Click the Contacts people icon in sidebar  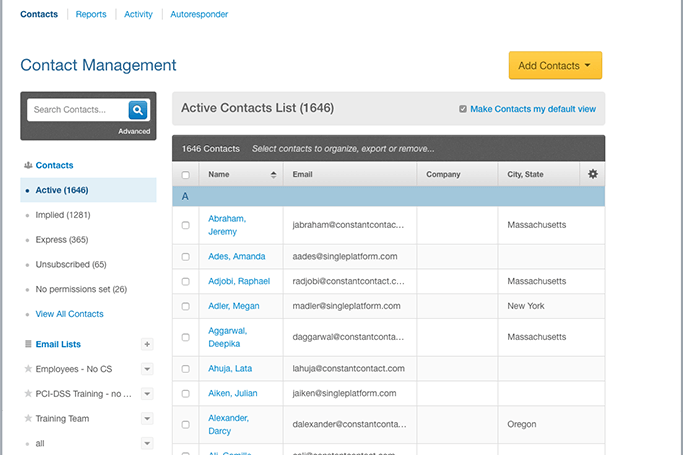click(27, 166)
